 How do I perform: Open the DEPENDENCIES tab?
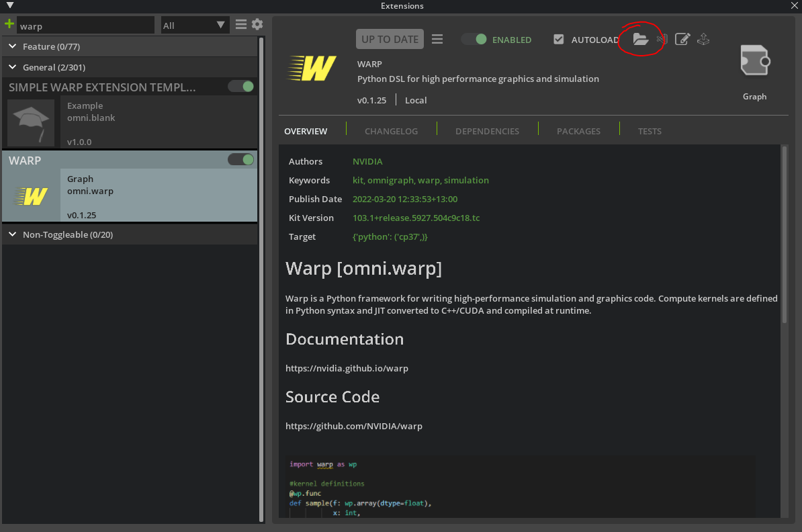point(487,131)
